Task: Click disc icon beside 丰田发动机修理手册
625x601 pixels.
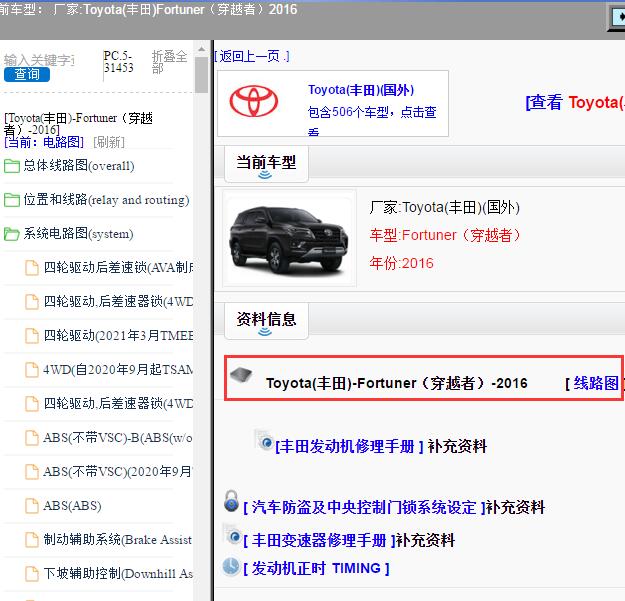Action: (264, 441)
